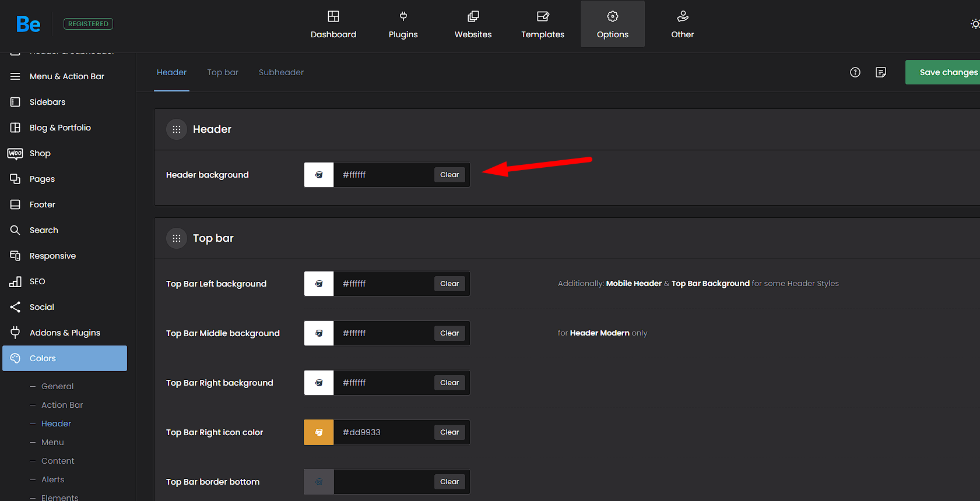This screenshot has height=501, width=980.
Task: Open the Dashboard section
Action: point(333,24)
